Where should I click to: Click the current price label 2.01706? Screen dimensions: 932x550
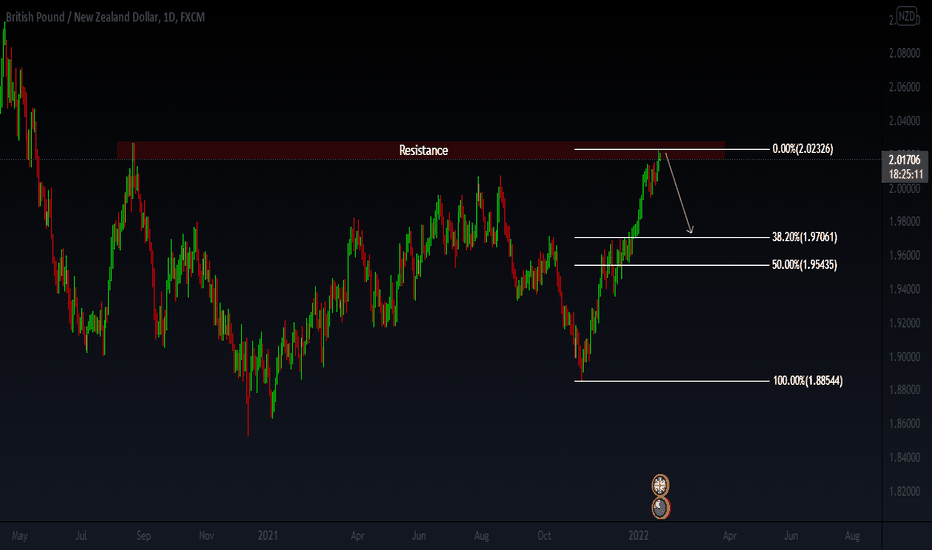[905, 159]
